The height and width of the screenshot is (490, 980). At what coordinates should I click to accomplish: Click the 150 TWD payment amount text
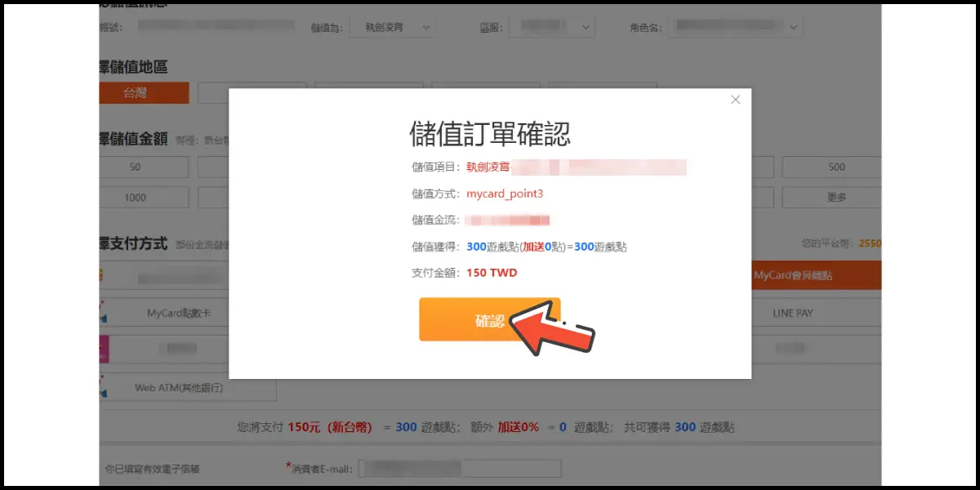pos(492,273)
